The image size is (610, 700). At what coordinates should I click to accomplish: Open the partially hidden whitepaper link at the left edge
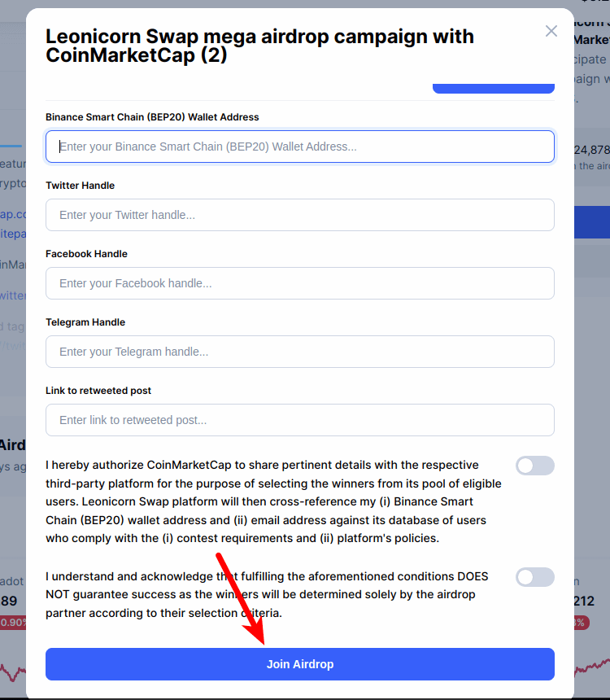(13, 234)
